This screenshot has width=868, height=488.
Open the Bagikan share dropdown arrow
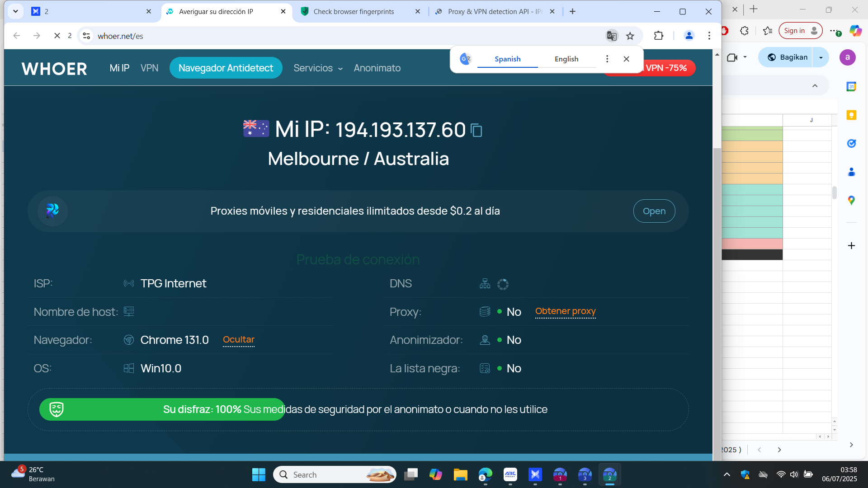pyautogui.click(x=821, y=57)
